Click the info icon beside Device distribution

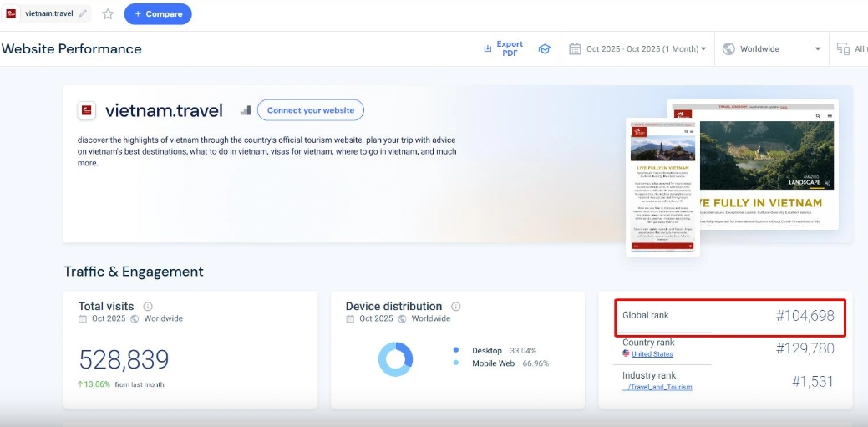456,307
